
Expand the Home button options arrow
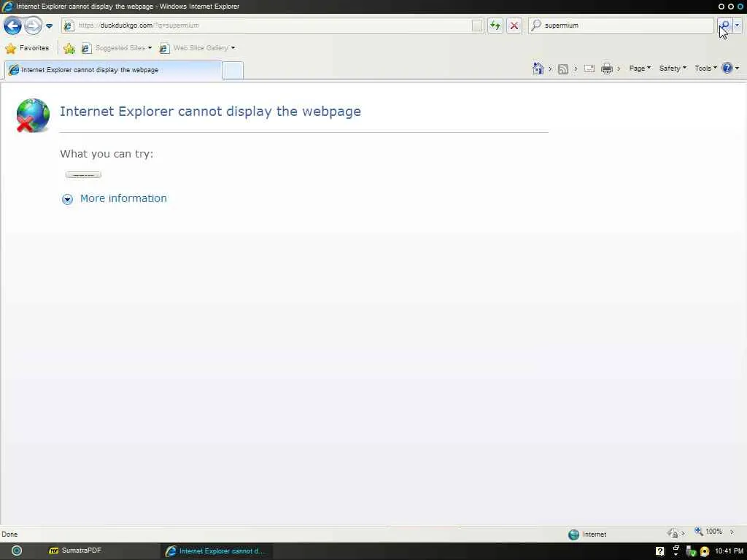(550, 69)
